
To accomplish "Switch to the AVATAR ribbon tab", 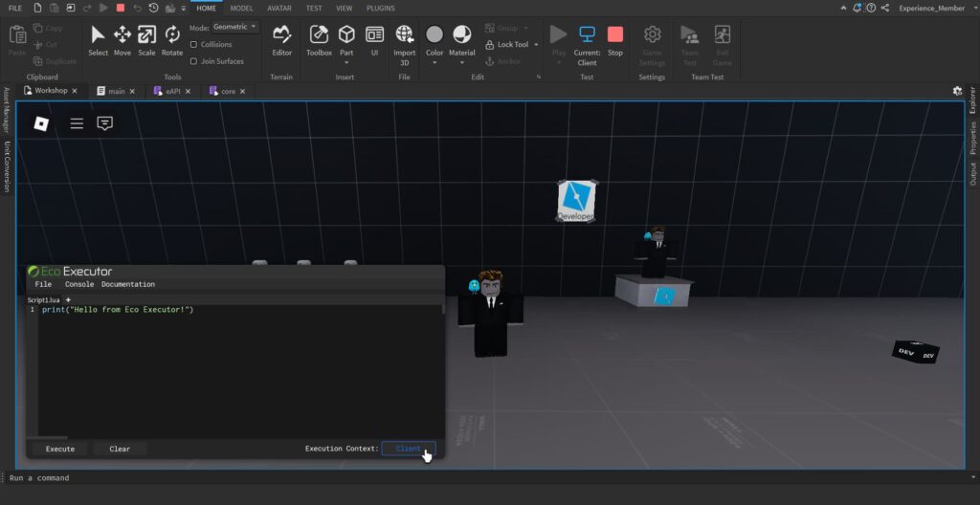I will tap(279, 8).
